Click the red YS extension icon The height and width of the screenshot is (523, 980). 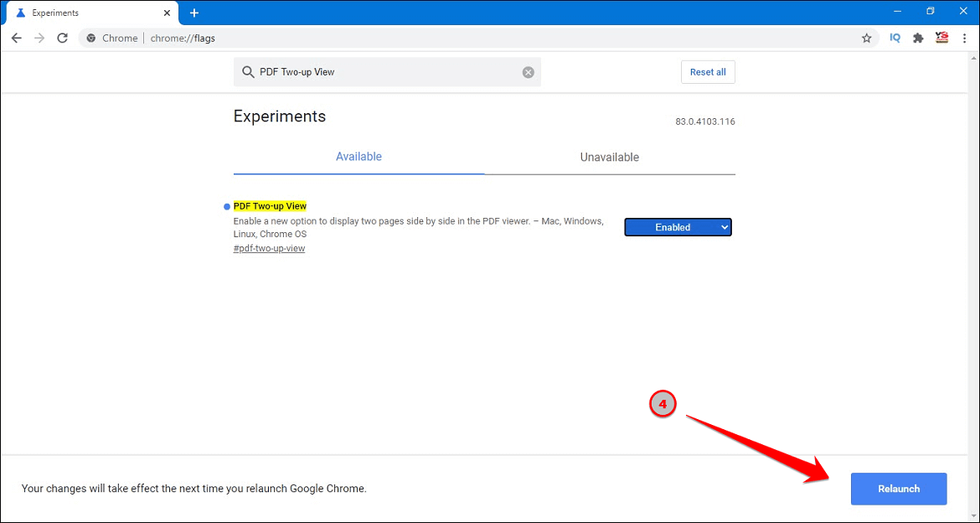pos(941,39)
